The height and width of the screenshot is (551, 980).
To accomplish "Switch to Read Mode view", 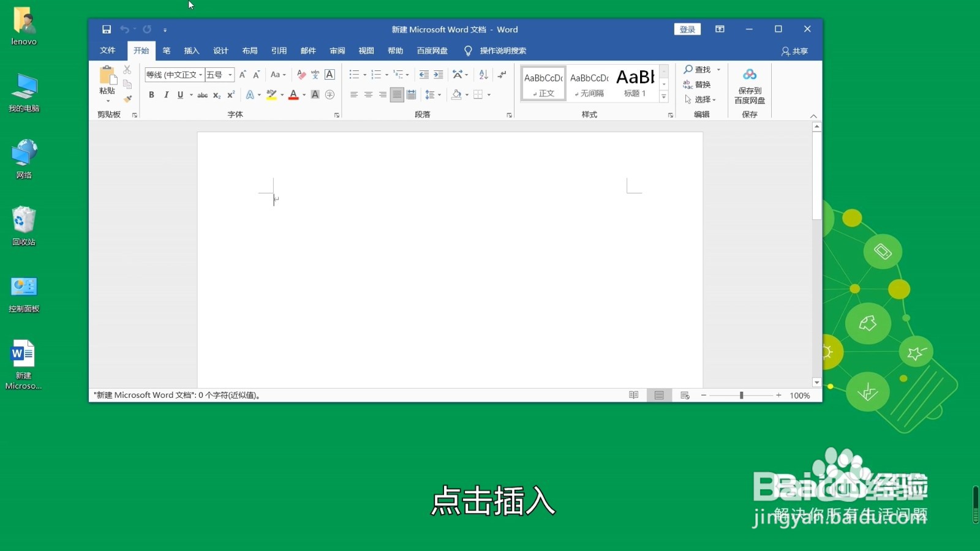I will 634,395.
